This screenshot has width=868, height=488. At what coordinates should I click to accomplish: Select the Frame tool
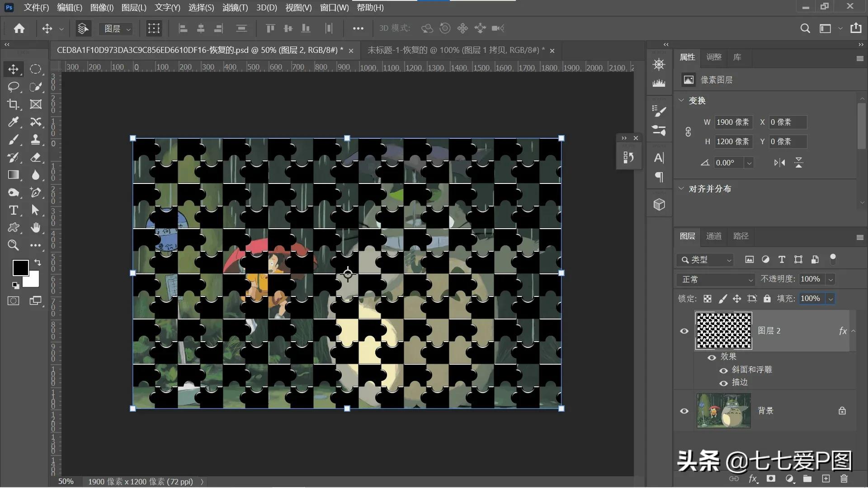click(36, 104)
